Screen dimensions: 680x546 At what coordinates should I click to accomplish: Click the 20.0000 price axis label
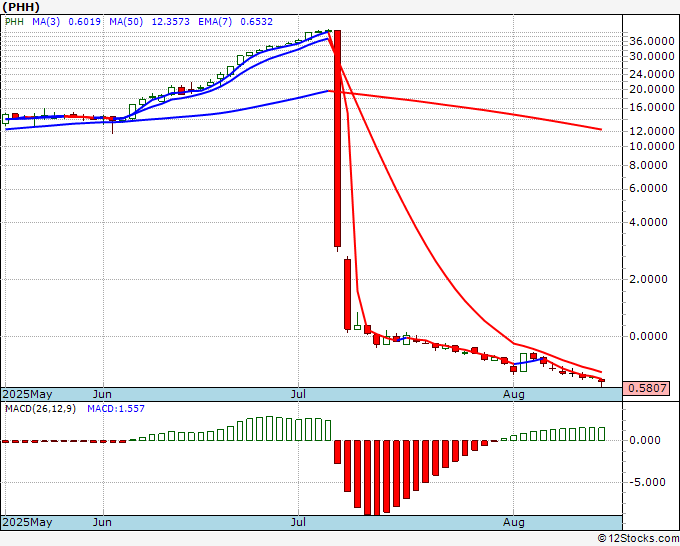point(652,89)
